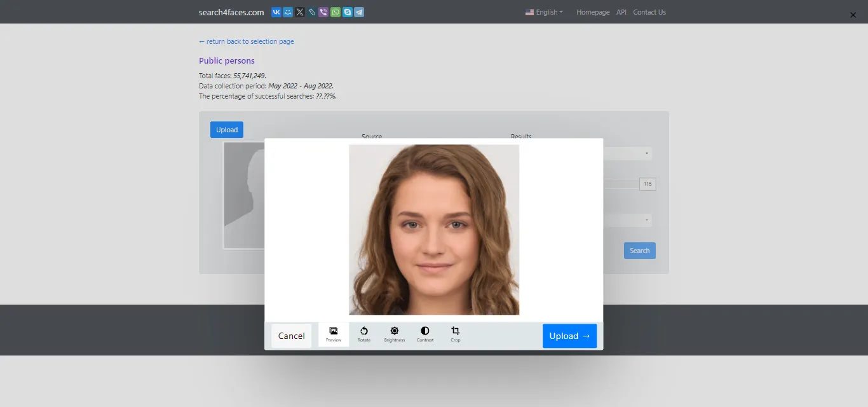Select the Crop tool

coord(455,335)
